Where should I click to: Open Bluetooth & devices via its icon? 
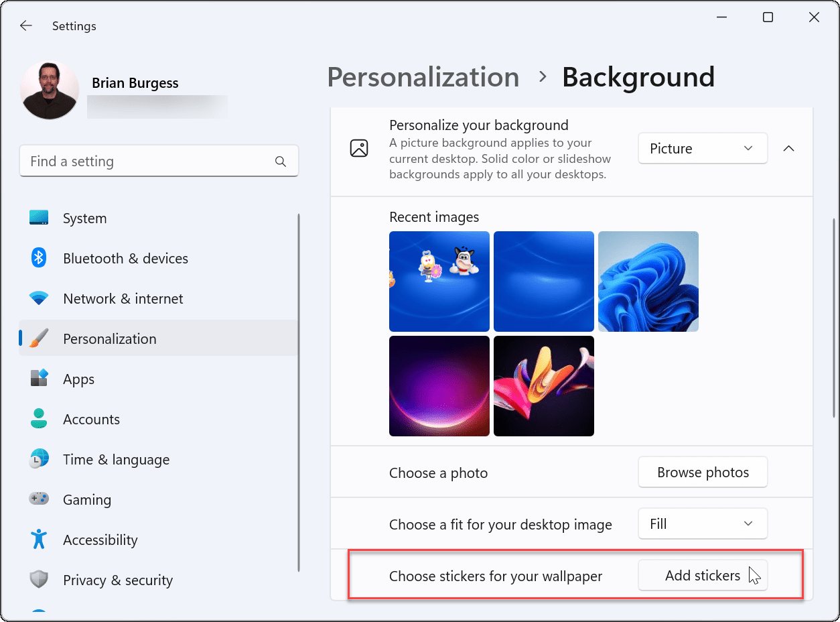pos(39,258)
